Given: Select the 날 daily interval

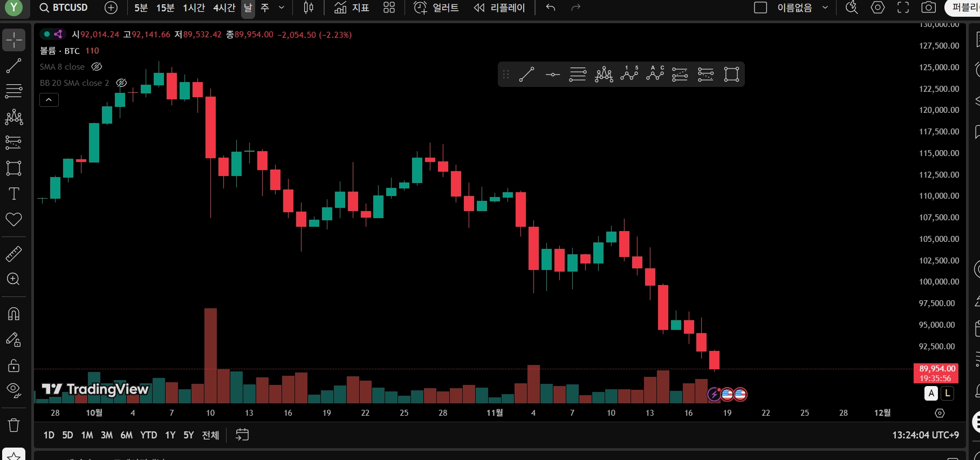Looking at the screenshot, I should click(x=248, y=8).
